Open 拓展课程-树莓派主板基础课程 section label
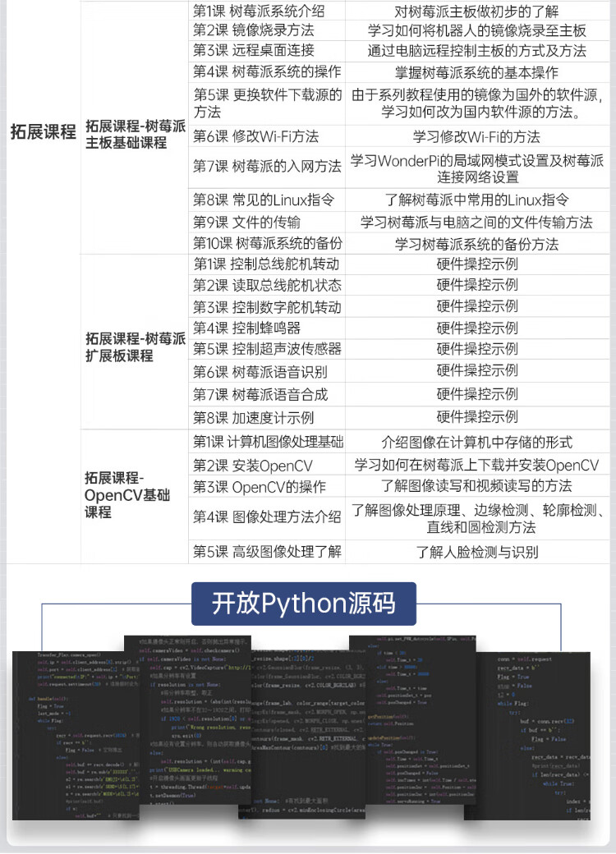 tap(136, 135)
